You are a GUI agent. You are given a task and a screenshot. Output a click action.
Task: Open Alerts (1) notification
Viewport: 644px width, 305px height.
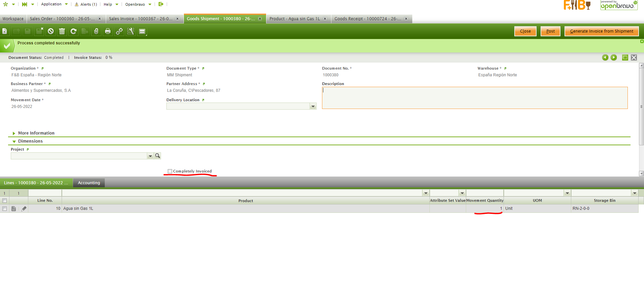86,4
